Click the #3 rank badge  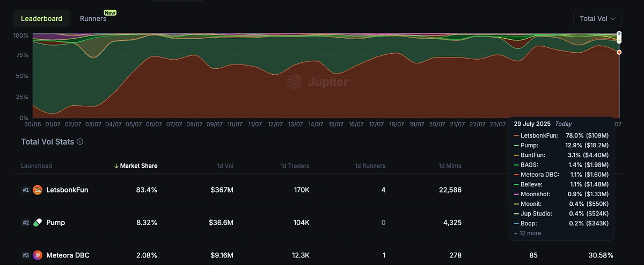pos(25,255)
